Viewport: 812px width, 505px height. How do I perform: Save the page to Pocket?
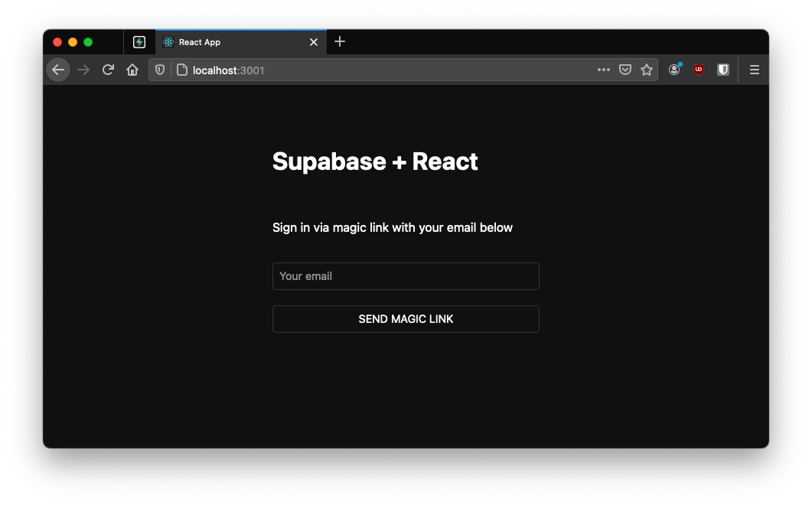(x=625, y=69)
